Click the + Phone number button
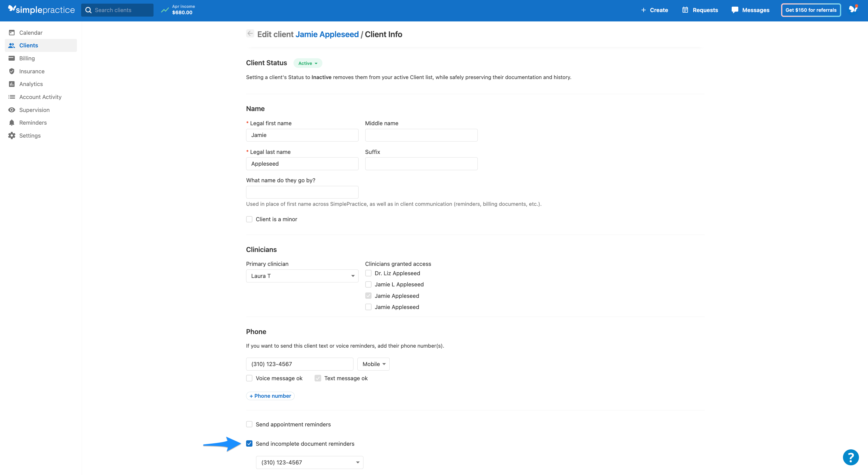 (270, 396)
